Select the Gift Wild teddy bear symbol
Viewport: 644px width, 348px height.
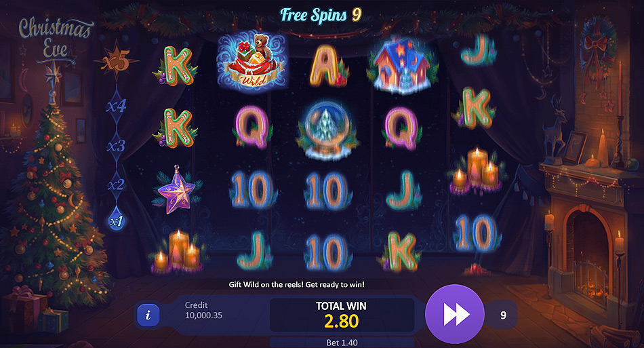[x=252, y=62]
